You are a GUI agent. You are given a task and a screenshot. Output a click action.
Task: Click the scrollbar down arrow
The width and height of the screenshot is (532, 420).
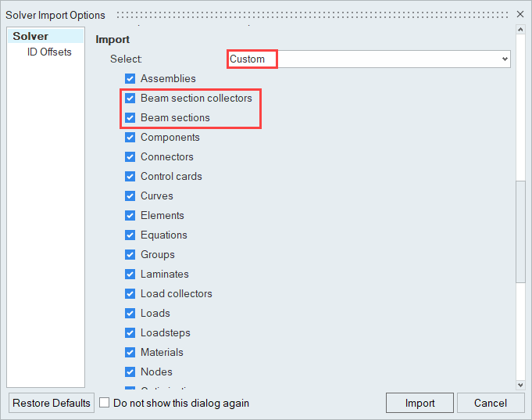520,384
